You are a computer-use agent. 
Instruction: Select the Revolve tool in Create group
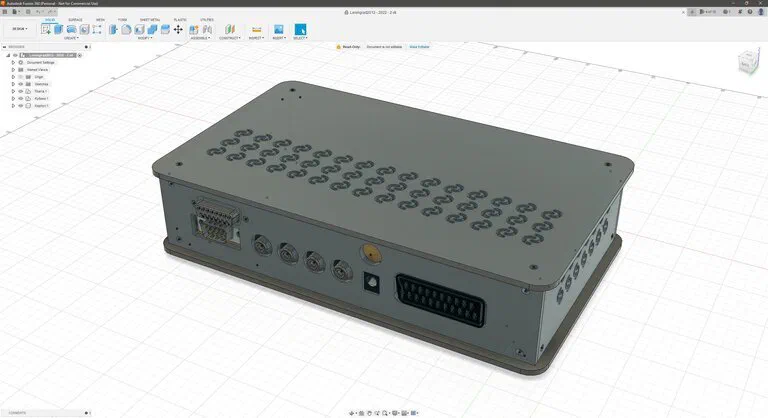pos(72,29)
